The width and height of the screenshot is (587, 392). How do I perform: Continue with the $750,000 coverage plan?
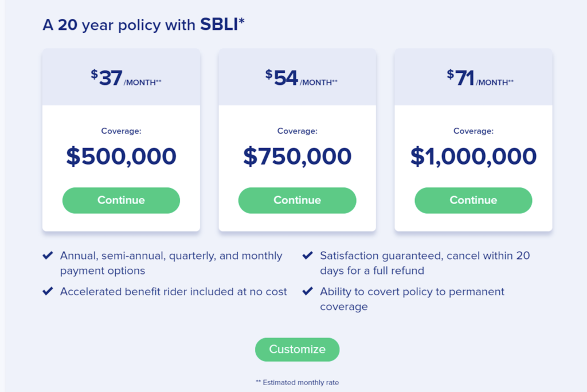coord(297,200)
